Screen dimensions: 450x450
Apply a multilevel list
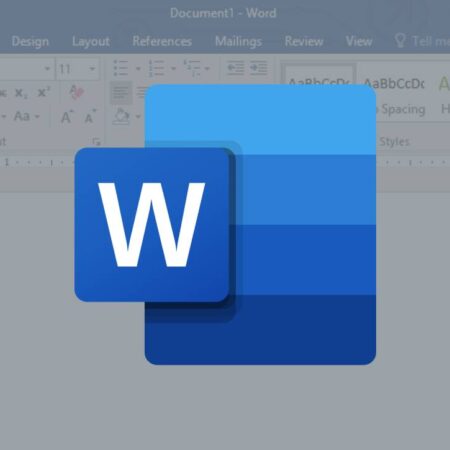pyautogui.click(x=192, y=68)
